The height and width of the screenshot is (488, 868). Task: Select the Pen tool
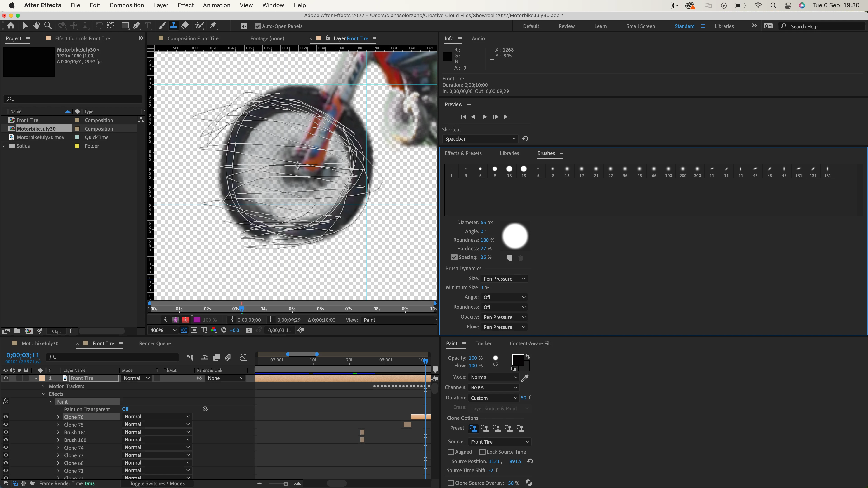137,26
